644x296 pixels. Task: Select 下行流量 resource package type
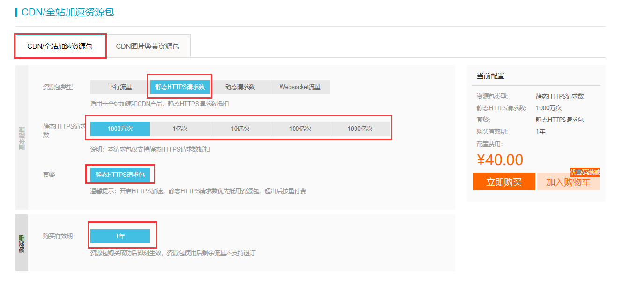click(120, 87)
